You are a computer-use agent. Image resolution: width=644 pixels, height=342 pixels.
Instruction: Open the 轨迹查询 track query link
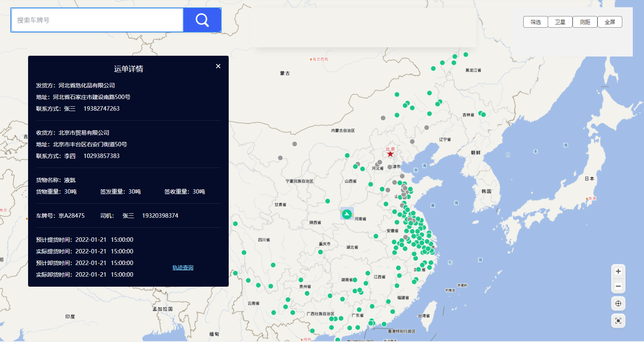coord(183,267)
